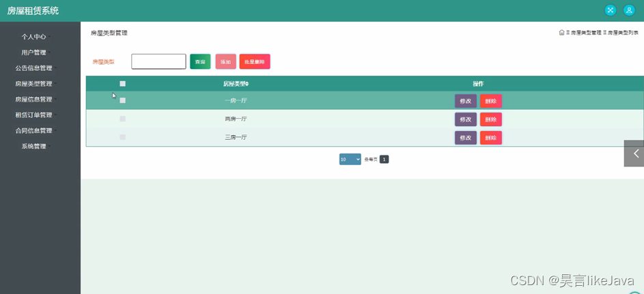Check the box for 三房一厅 row

(122, 137)
